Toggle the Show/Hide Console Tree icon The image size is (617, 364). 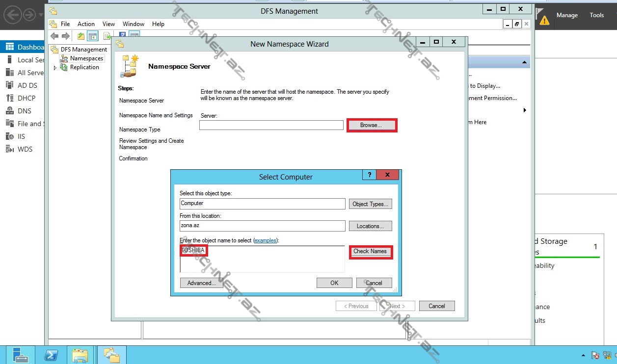click(x=92, y=36)
